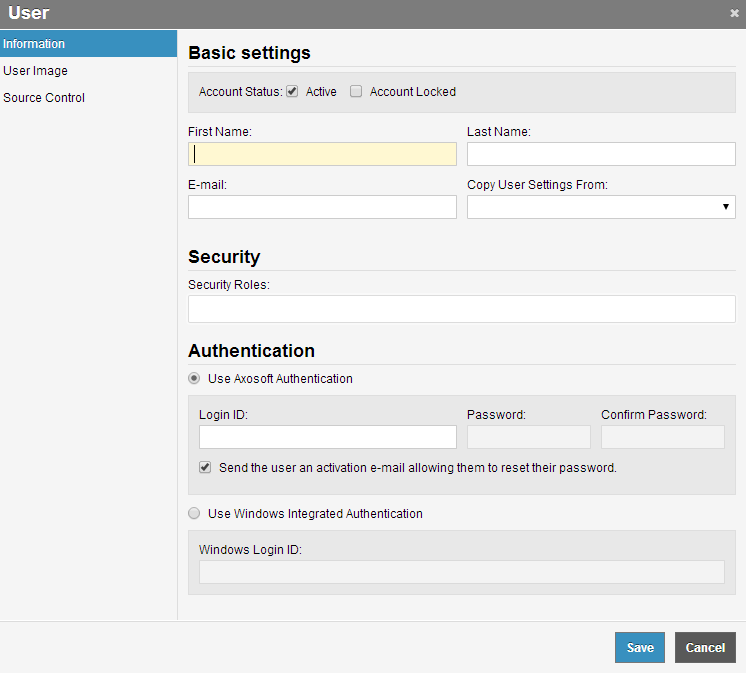Focus the First Name field

coord(322,154)
